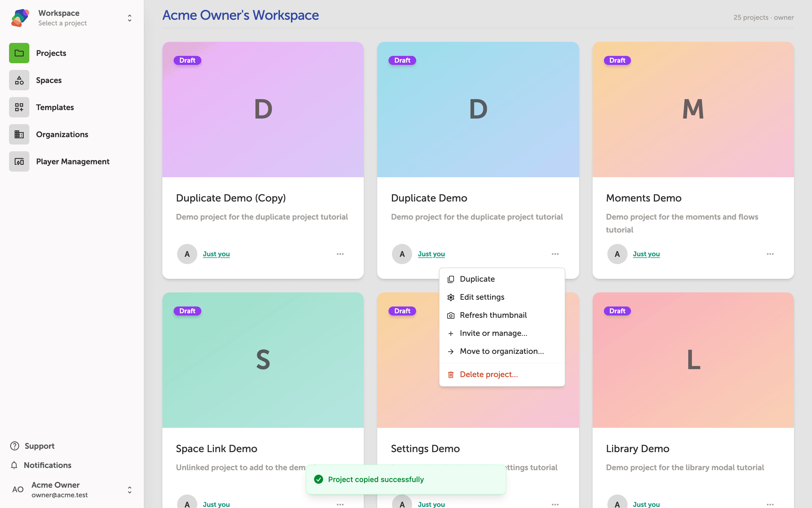This screenshot has width=812, height=508.
Task: Click the '25 projects · owner' text
Action: click(x=763, y=17)
